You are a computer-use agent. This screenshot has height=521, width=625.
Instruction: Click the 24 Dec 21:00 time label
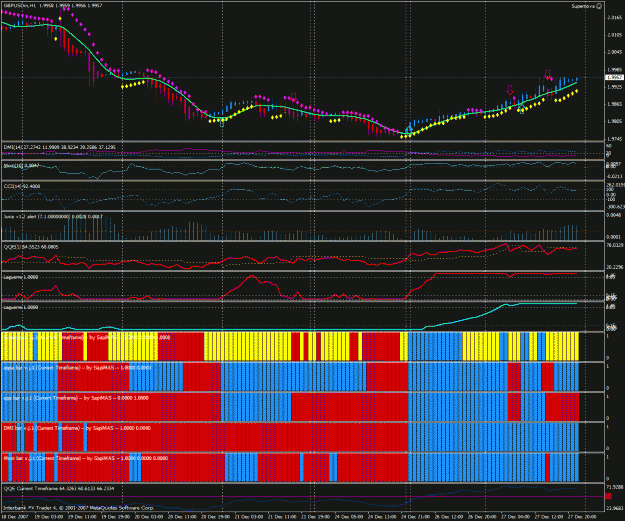(x=415, y=517)
